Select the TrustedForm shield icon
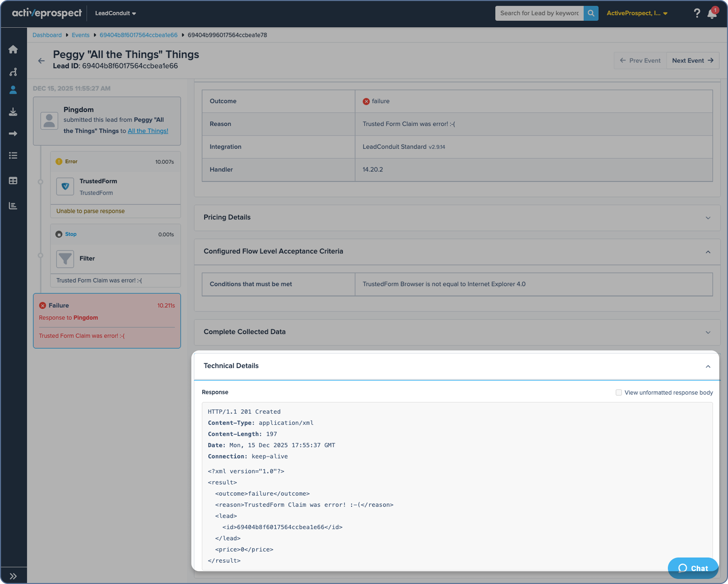 [65, 186]
